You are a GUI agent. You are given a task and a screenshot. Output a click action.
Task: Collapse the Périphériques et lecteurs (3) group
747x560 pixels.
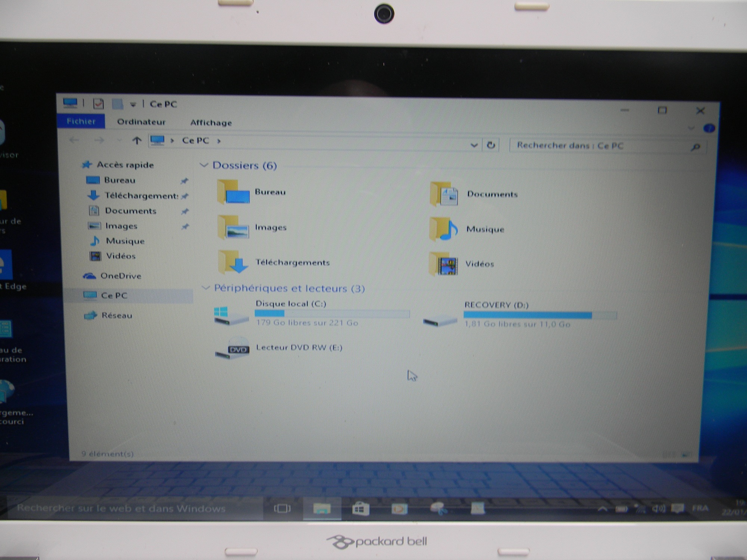point(205,287)
